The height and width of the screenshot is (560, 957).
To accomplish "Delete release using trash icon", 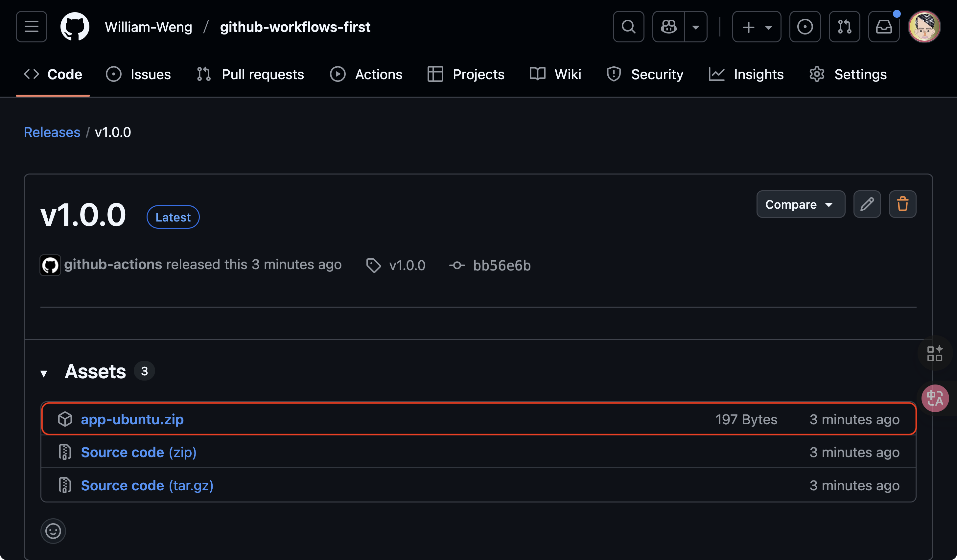I will pyautogui.click(x=902, y=204).
